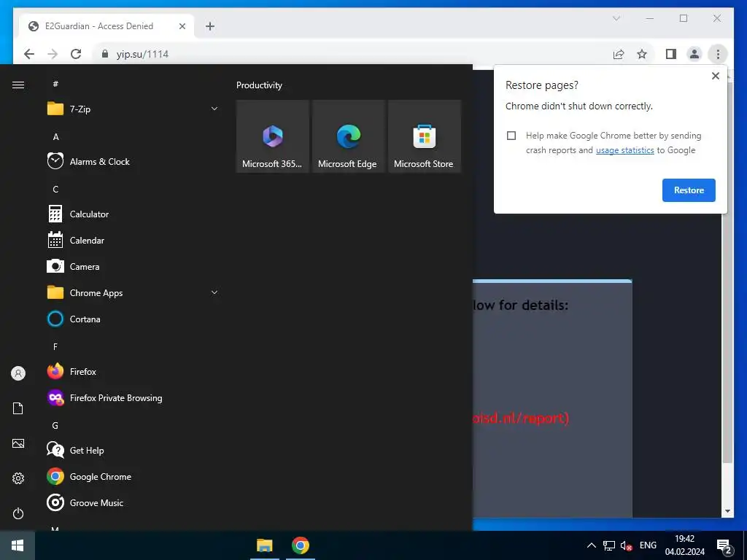Viewport: 747px width, 560px height.
Task: Launch Google Chrome from Start menu list
Action: pos(133,476)
